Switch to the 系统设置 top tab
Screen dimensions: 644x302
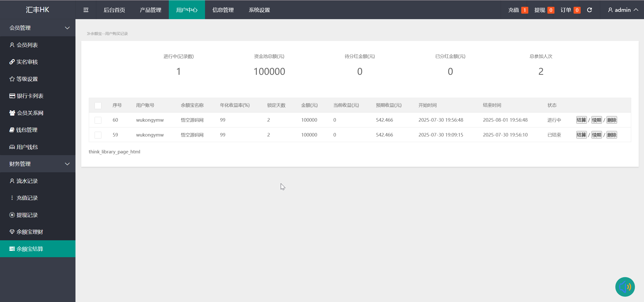(x=259, y=10)
